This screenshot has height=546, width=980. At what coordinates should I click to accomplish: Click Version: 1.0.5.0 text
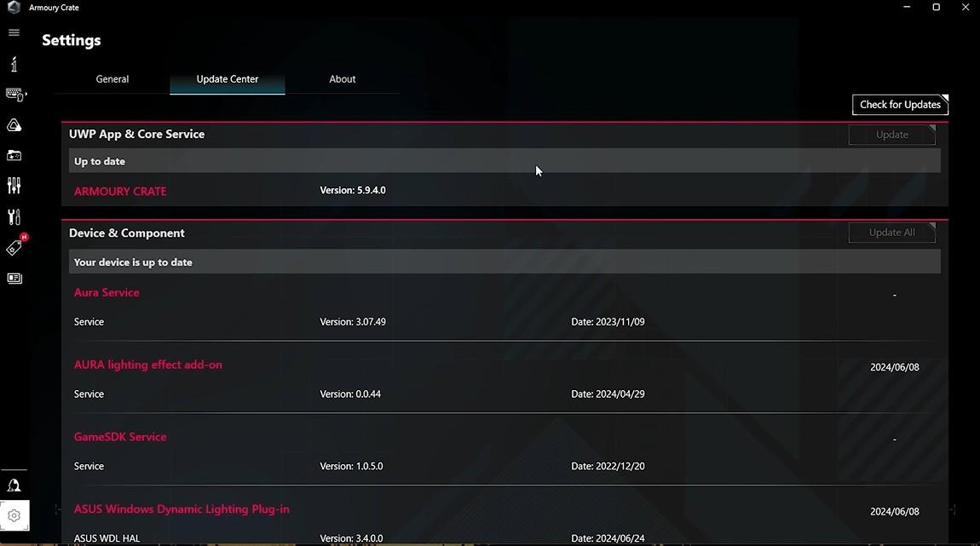(351, 466)
